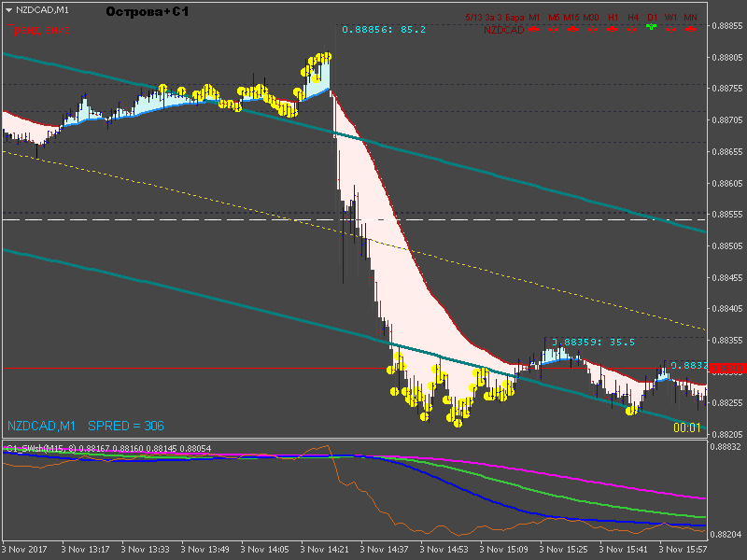Click the '3 Nov 15:57' time axis label
Viewport: 747px width, 560px height.
[x=684, y=550]
